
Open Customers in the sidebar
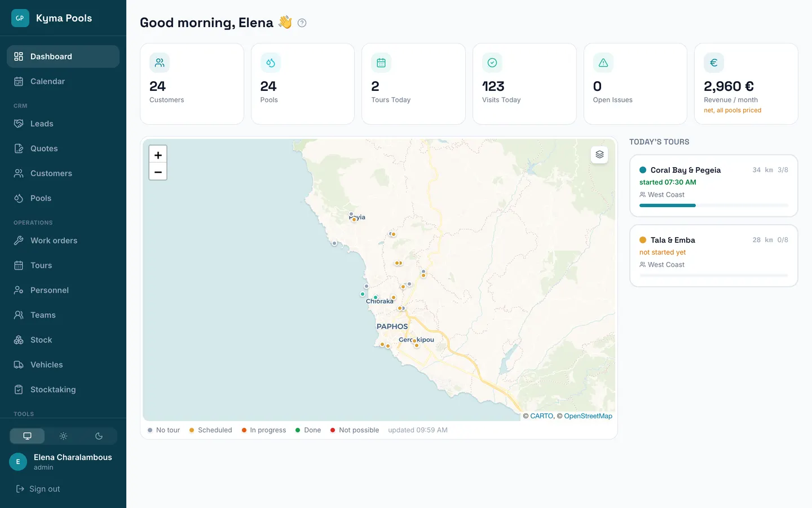(x=63, y=173)
